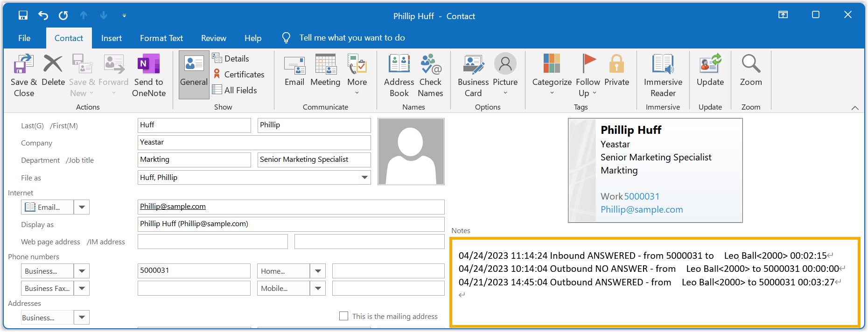Open the Email type dropdown arrow
Screen dimensions: 868x332
[82, 207]
